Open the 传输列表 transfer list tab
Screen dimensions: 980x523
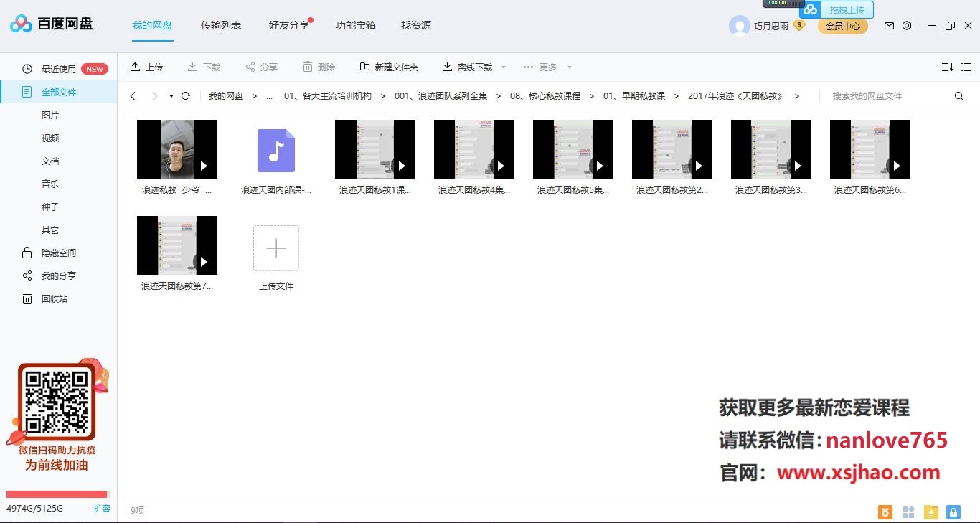221,25
